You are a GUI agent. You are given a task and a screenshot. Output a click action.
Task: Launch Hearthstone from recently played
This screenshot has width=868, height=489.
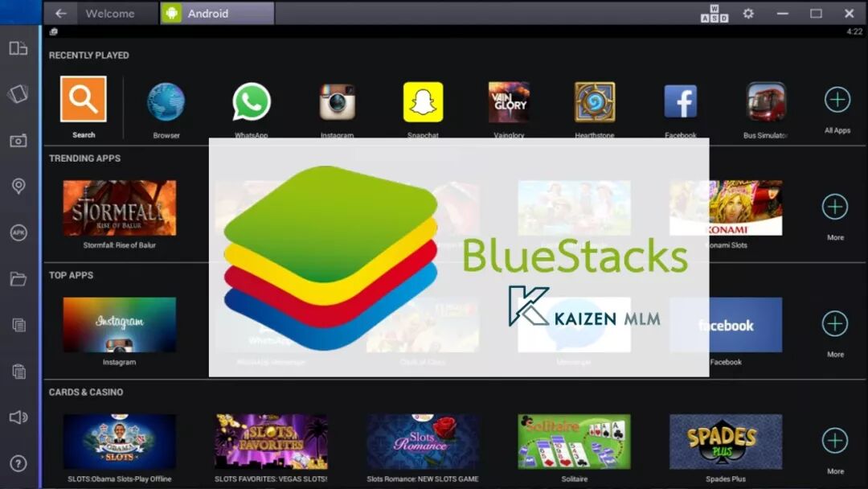(x=595, y=102)
